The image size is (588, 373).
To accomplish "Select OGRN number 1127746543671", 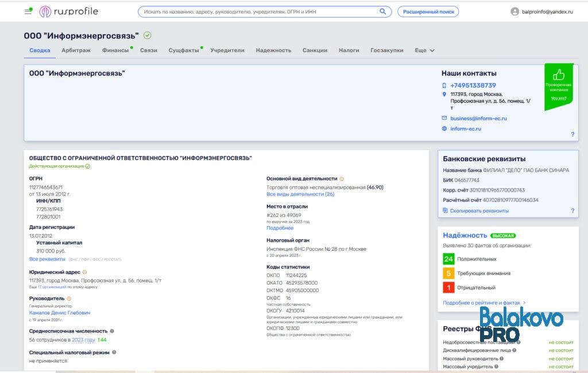I will pyautogui.click(x=46, y=187).
